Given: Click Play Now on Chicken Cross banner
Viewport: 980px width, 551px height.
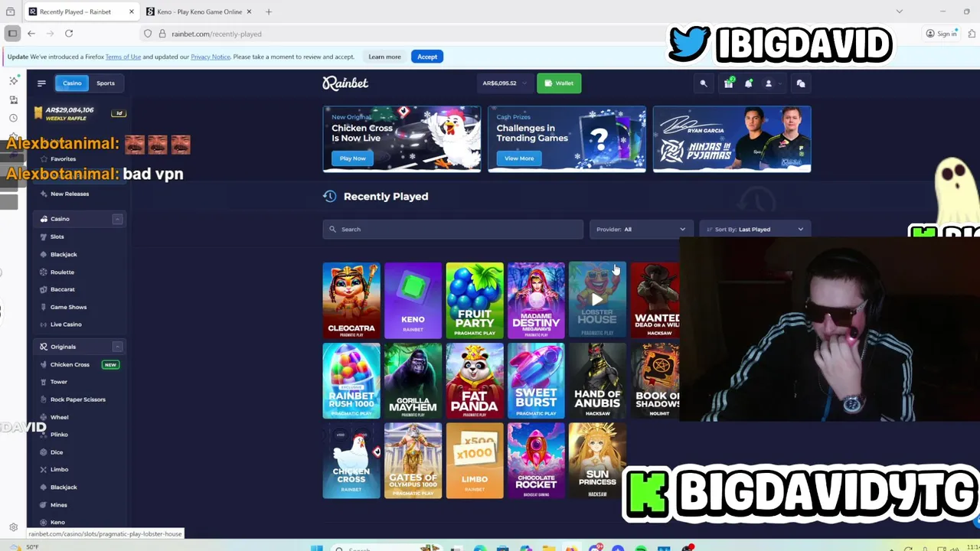Looking at the screenshot, I should coord(353,158).
